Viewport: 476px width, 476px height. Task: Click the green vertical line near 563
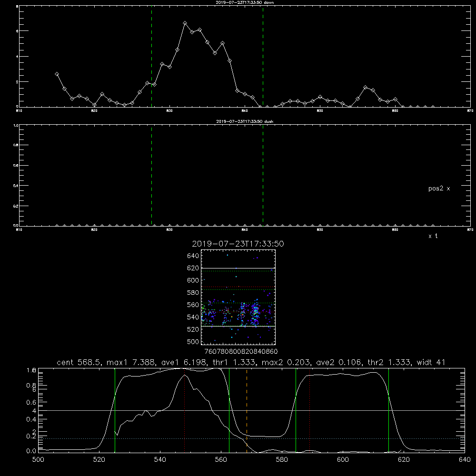click(229, 410)
